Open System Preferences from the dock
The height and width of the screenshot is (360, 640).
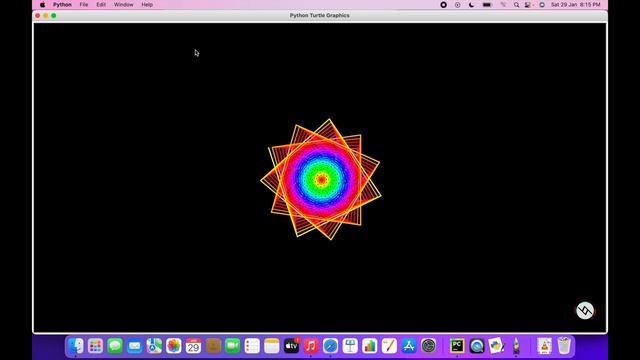(429, 346)
